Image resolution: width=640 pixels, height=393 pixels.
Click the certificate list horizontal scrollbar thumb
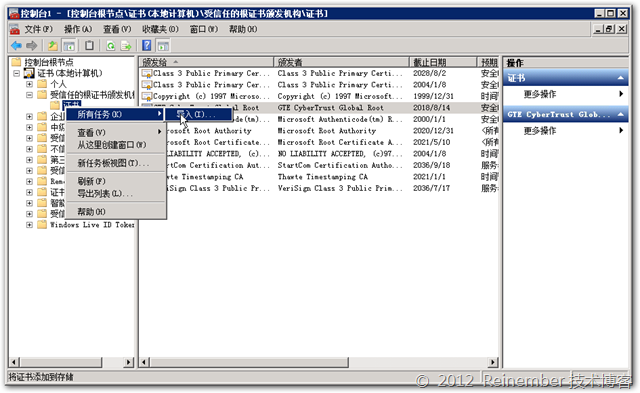point(249,362)
